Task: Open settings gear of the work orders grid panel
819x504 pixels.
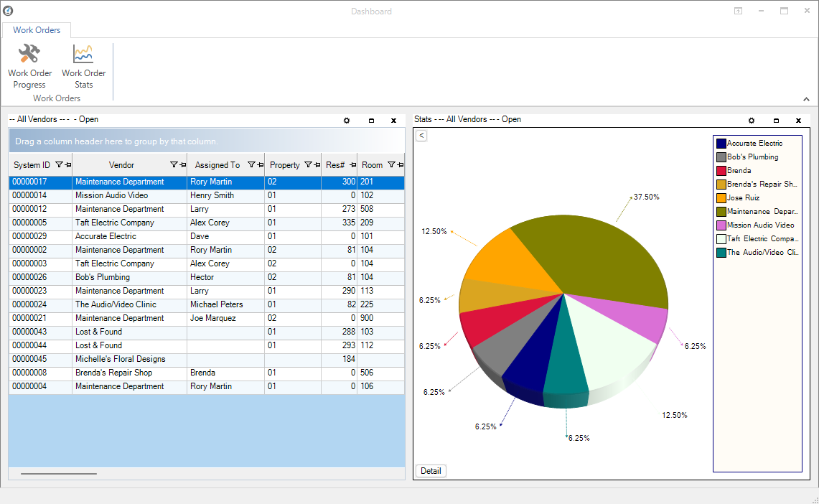Action: pos(346,120)
